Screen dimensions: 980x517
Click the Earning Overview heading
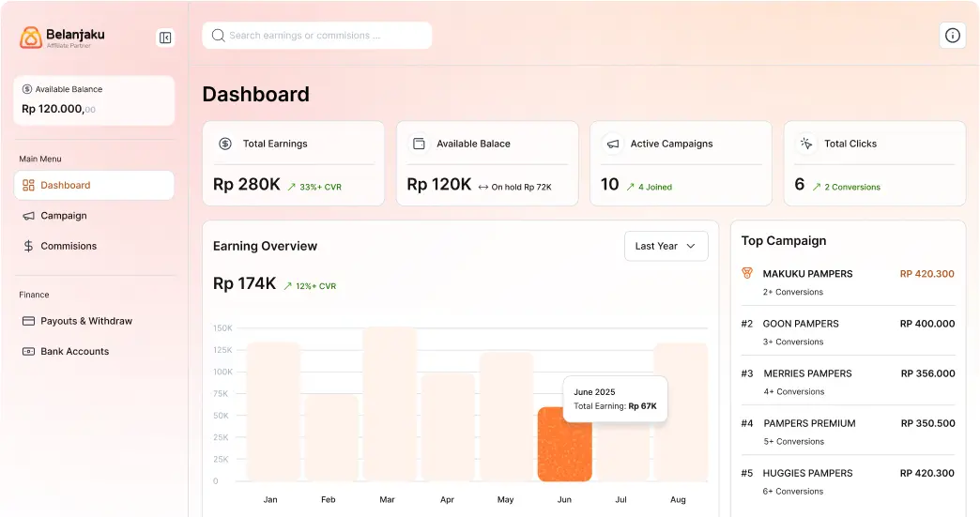(x=265, y=246)
